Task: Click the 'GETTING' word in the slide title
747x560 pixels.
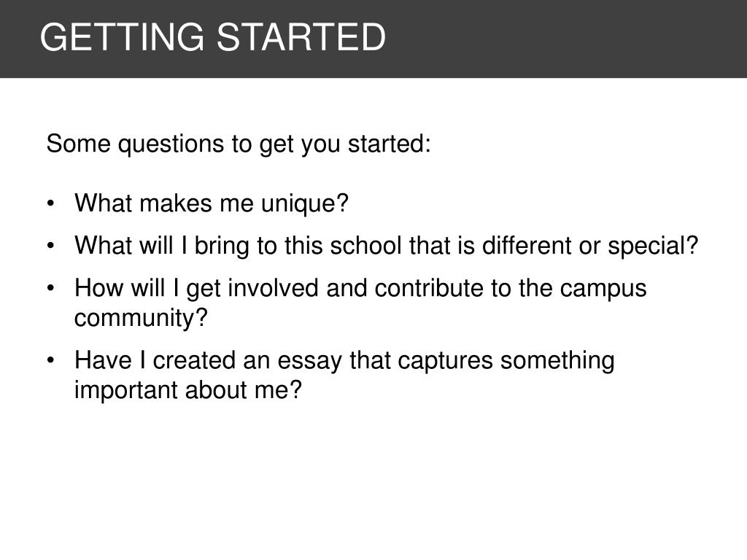Action: coord(122,37)
